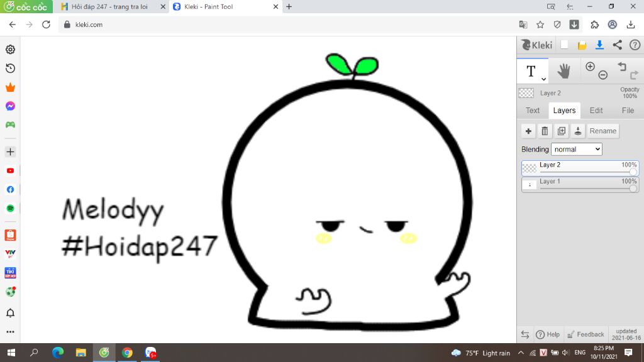The width and height of the screenshot is (644, 362).
Task: Select the Hand pan tool
Action: (x=563, y=72)
